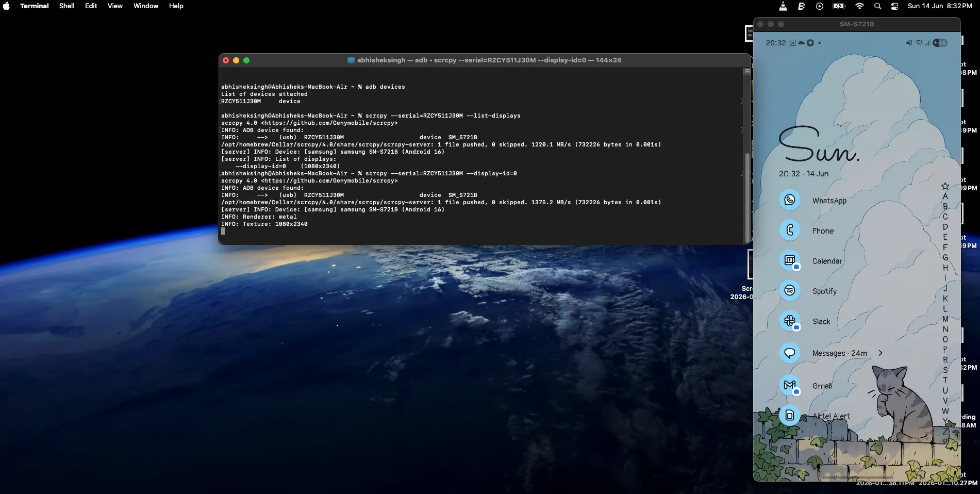
Task: Tap the phone mute status icon
Action: coord(909,43)
